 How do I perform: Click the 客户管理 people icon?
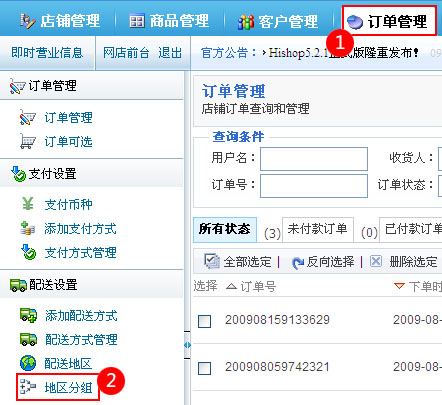(246, 22)
